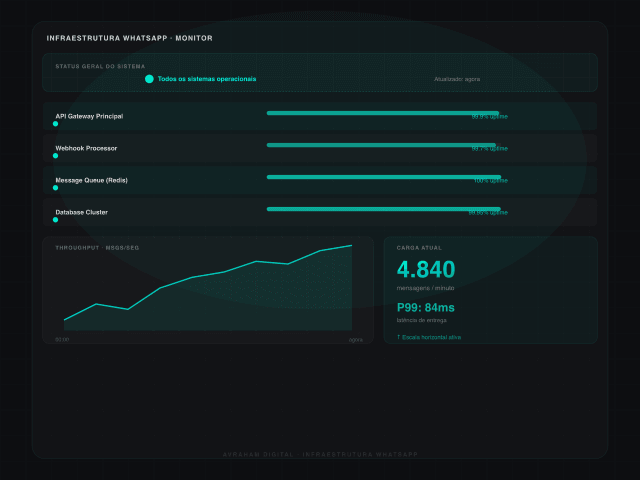Image resolution: width=640 pixels, height=480 pixels.
Task: Click the '00:00' chart axis label
Action: pyautogui.click(x=62, y=340)
